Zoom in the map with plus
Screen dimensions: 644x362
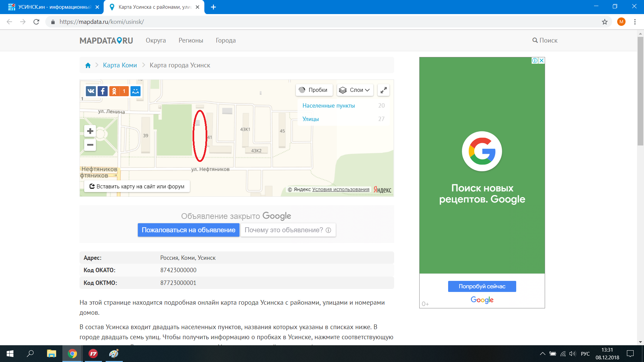90,131
